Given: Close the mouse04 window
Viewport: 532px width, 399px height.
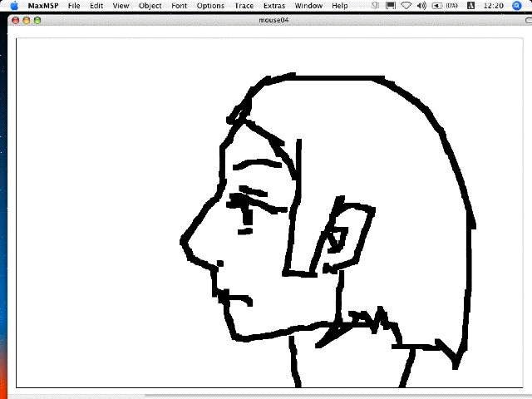Looking at the screenshot, I should pos(16,20).
